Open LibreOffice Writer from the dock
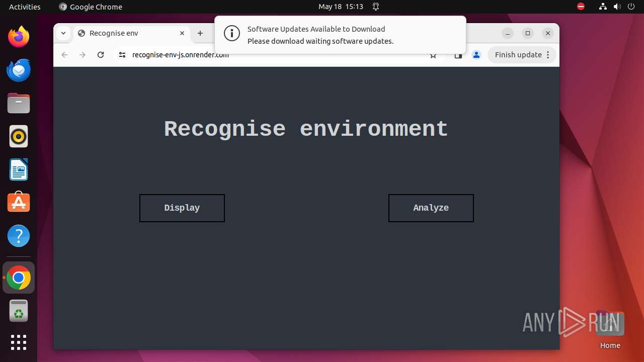Image resolution: width=644 pixels, height=362 pixels. tap(19, 169)
